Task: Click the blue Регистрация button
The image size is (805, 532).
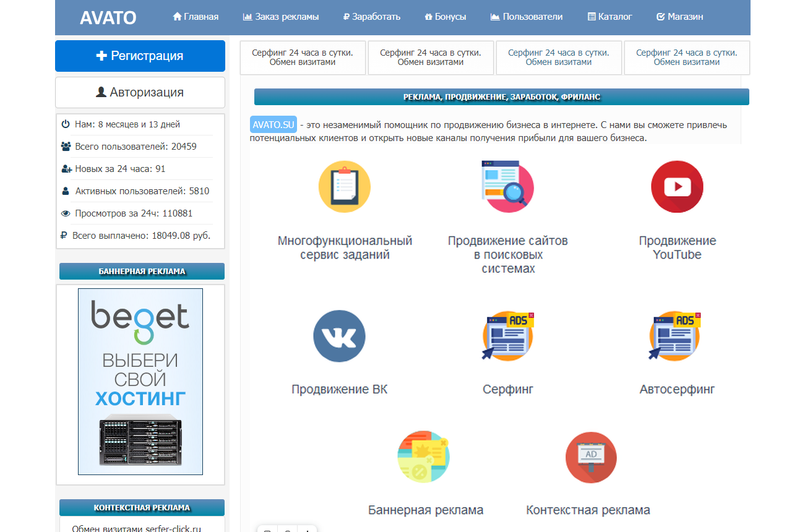Action: pyautogui.click(x=140, y=56)
